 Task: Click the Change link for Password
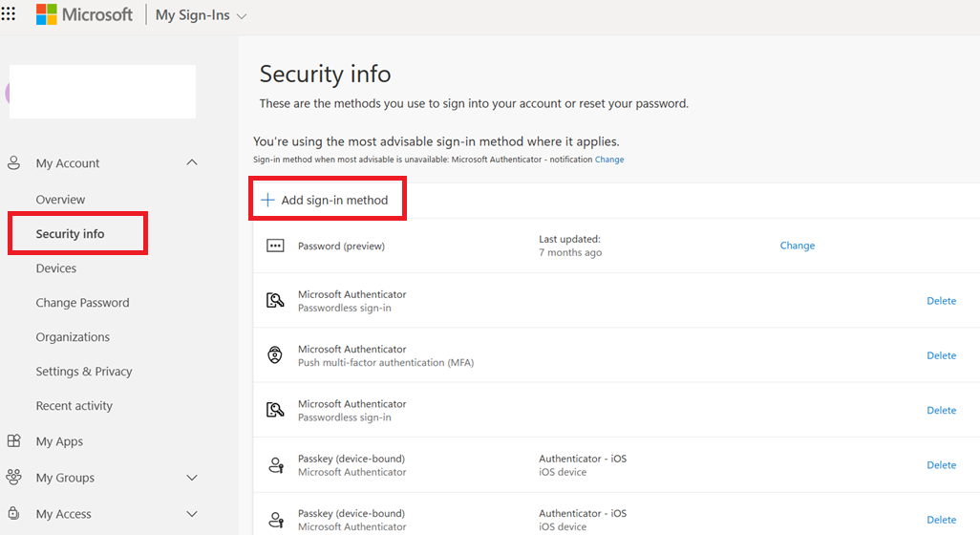797,246
